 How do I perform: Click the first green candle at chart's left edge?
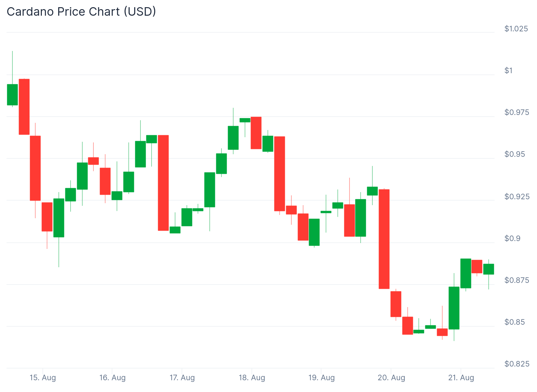[x=12, y=95]
